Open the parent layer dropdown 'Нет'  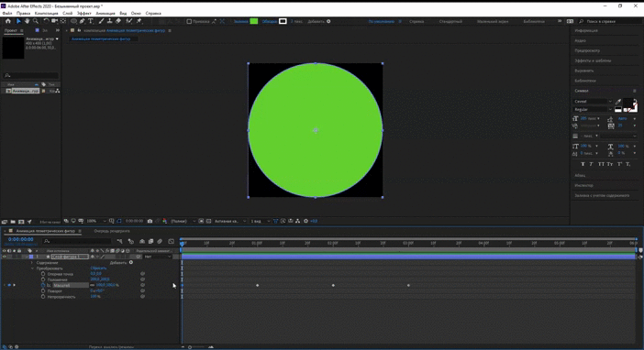pos(158,257)
